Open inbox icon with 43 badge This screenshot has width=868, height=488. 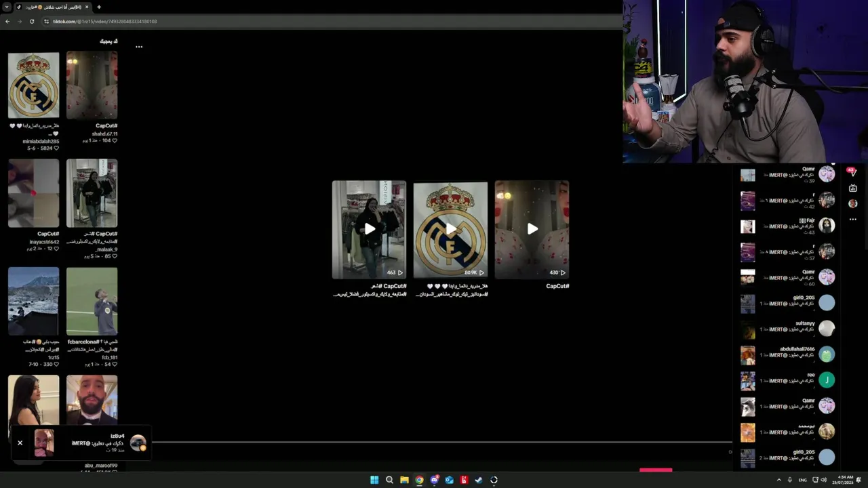[x=852, y=172]
